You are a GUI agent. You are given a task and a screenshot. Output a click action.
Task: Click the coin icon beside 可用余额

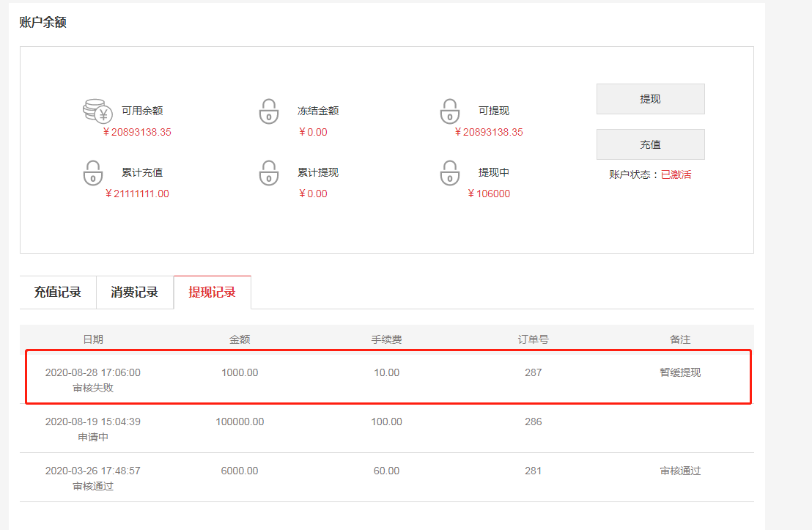96,111
